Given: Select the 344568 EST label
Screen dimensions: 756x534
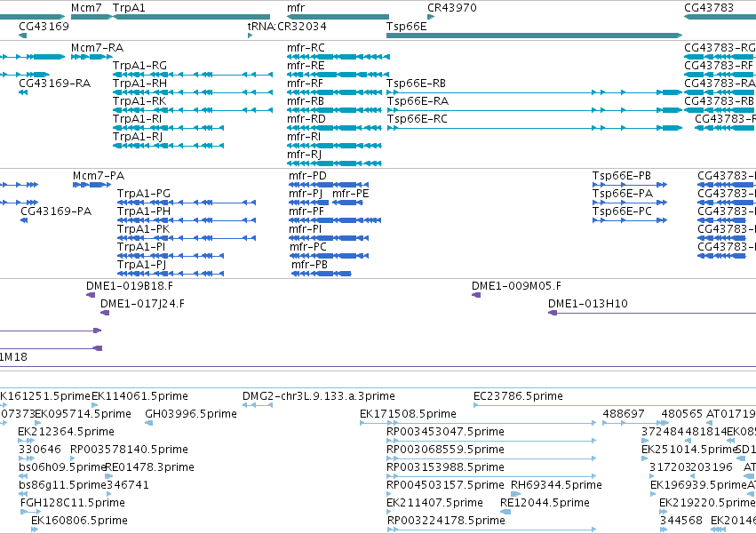Looking at the screenshot, I should point(681,521).
